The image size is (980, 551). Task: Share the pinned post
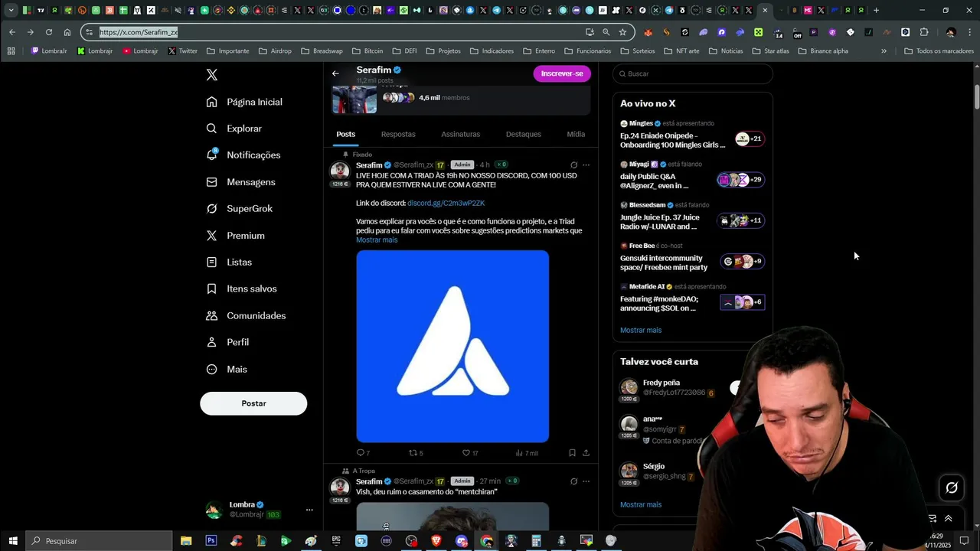(x=586, y=453)
